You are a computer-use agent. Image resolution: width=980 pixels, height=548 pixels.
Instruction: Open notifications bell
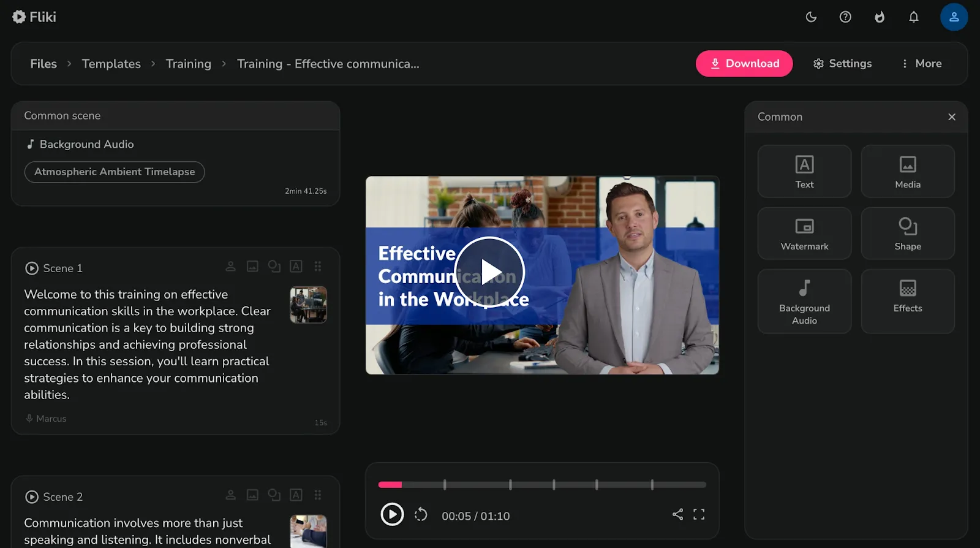click(x=914, y=17)
